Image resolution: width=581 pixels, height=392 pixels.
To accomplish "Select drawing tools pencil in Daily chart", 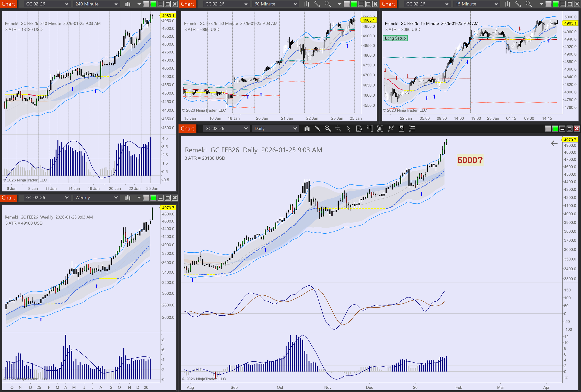I will click(x=317, y=129).
